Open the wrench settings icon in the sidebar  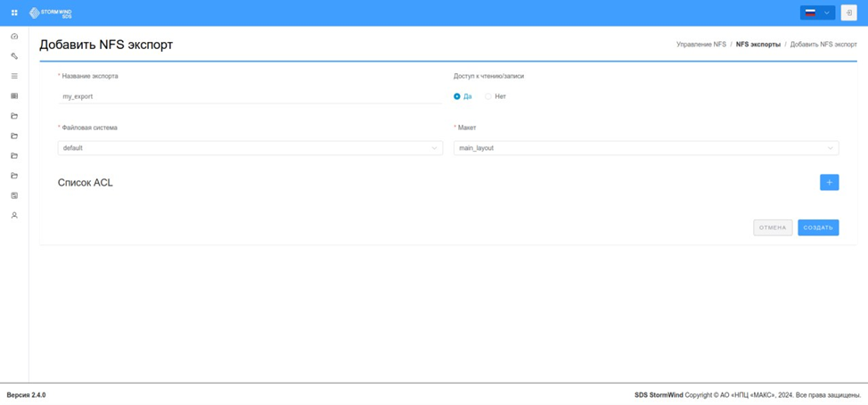[14, 56]
